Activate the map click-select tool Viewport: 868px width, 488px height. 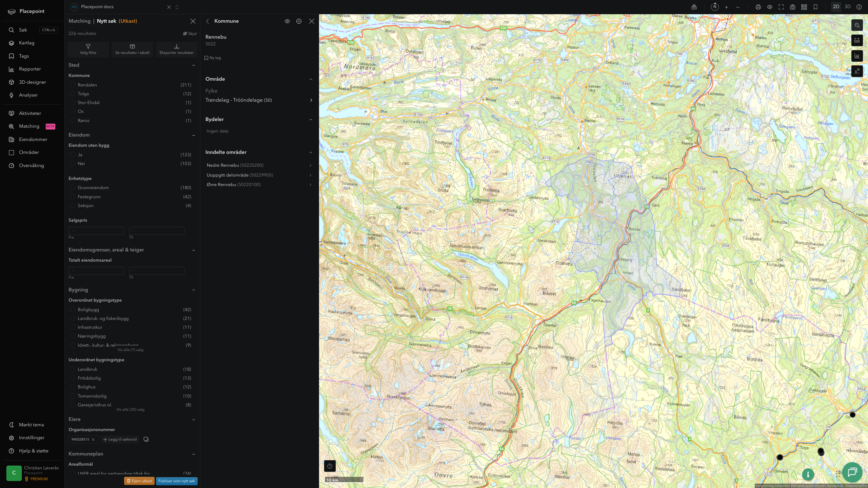click(x=857, y=25)
